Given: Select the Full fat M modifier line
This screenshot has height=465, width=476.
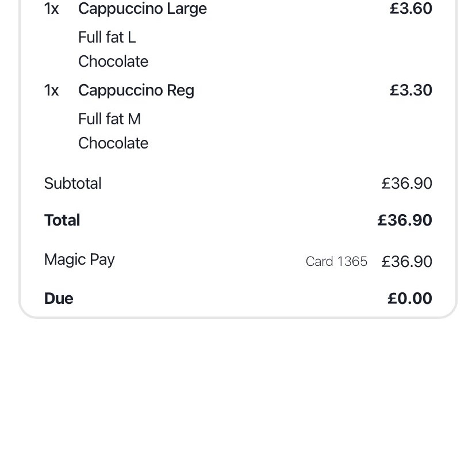Looking at the screenshot, I should (x=110, y=119).
